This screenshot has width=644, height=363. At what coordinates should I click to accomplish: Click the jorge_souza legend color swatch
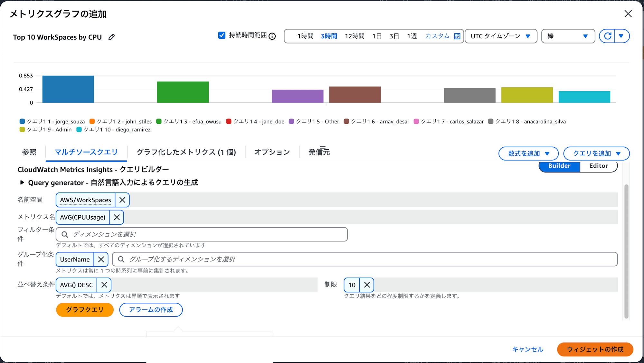22,122
